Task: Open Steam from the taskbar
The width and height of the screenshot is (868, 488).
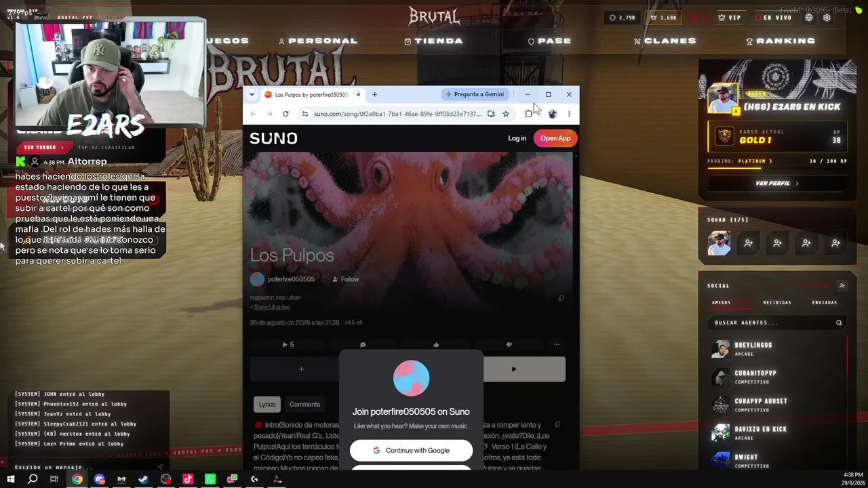Action: [x=144, y=479]
